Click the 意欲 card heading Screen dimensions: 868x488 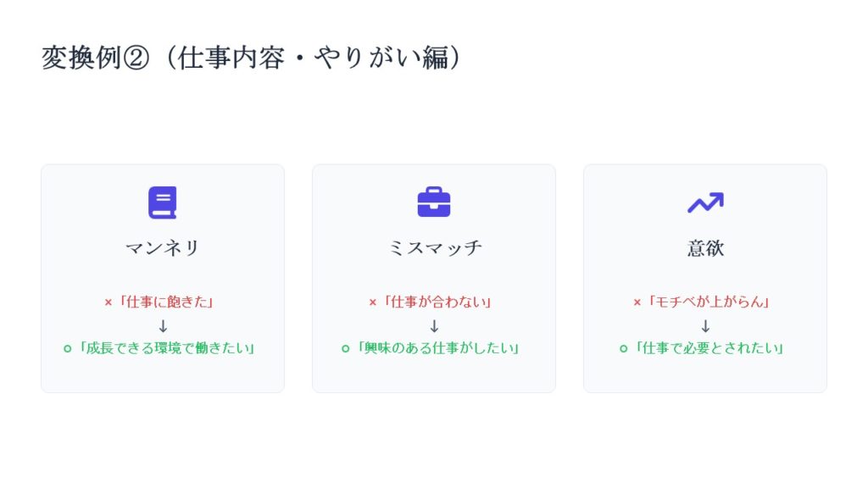(705, 248)
